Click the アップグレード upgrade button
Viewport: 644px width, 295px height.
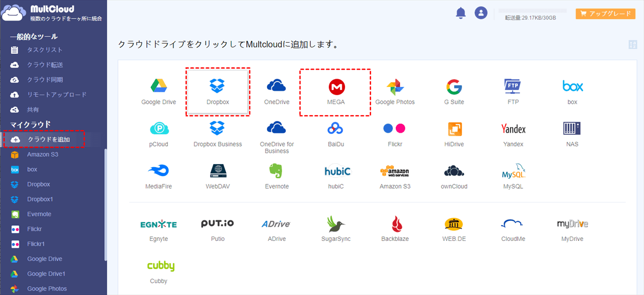pos(605,14)
